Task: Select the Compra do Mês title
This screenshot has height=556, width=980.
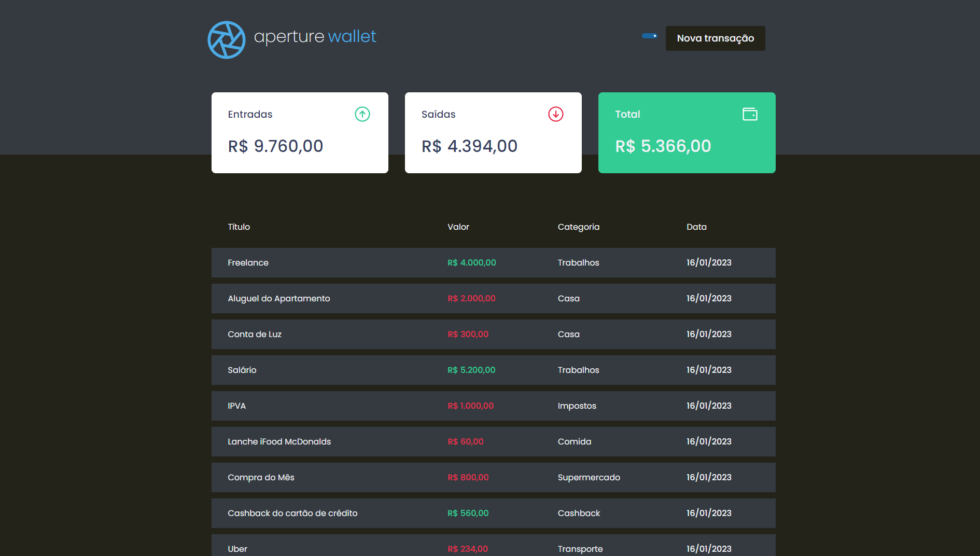Action: (261, 478)
